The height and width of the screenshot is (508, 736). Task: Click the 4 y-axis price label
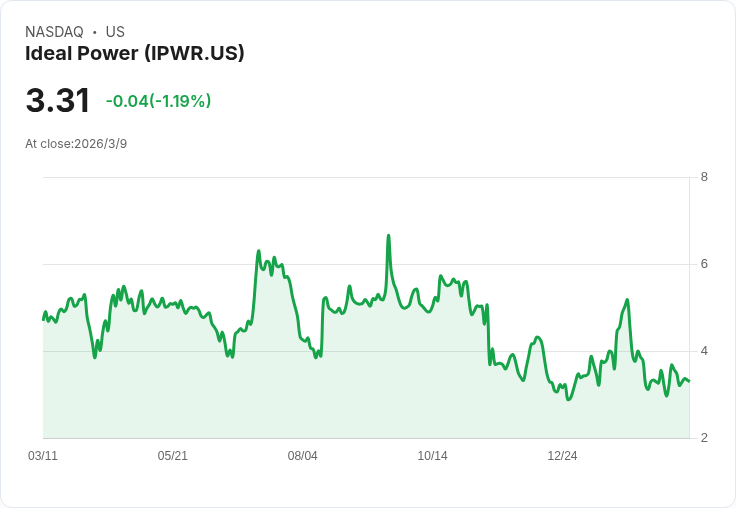[x=704, y=351]
